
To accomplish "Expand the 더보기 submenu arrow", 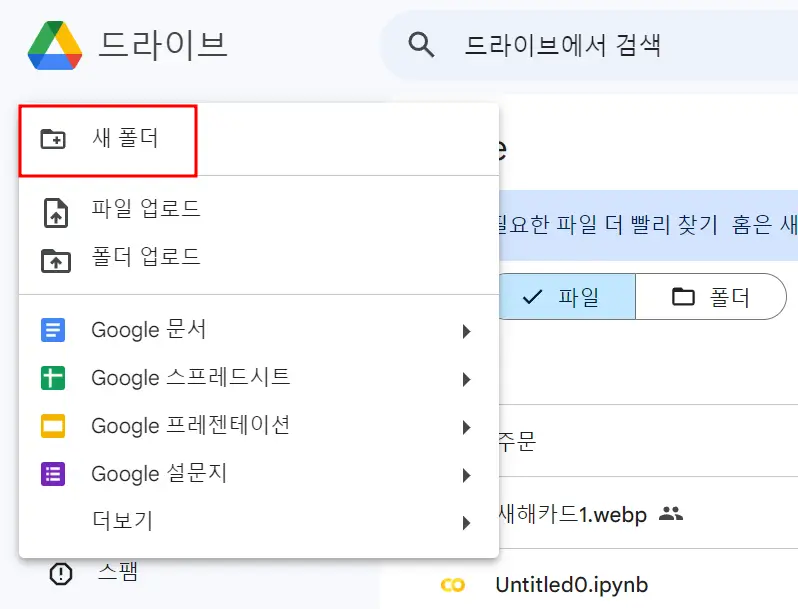I will pos(466,523).
